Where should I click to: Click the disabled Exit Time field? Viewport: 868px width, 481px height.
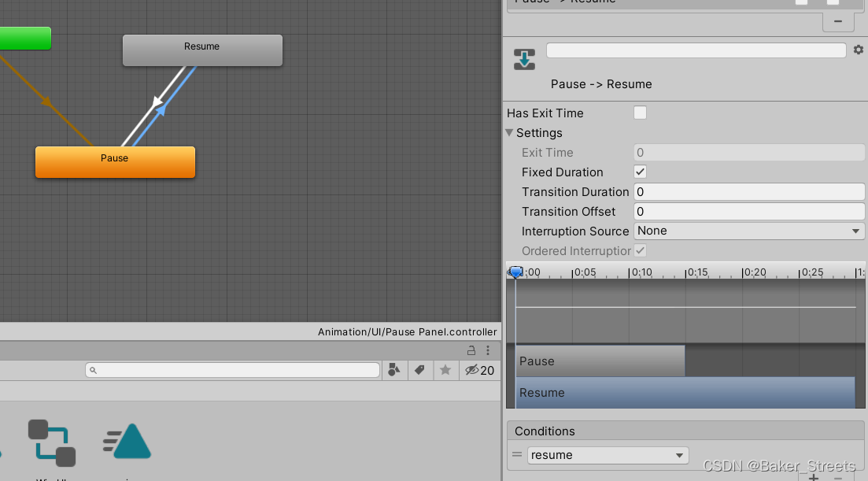pyautogui.click(x=749, y=153)
